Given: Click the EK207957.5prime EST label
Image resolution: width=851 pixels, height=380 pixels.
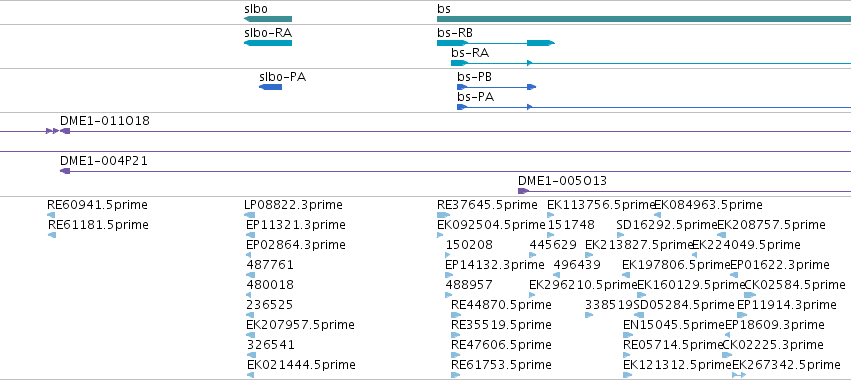Looking at the screenshot, I should (300, 325).
